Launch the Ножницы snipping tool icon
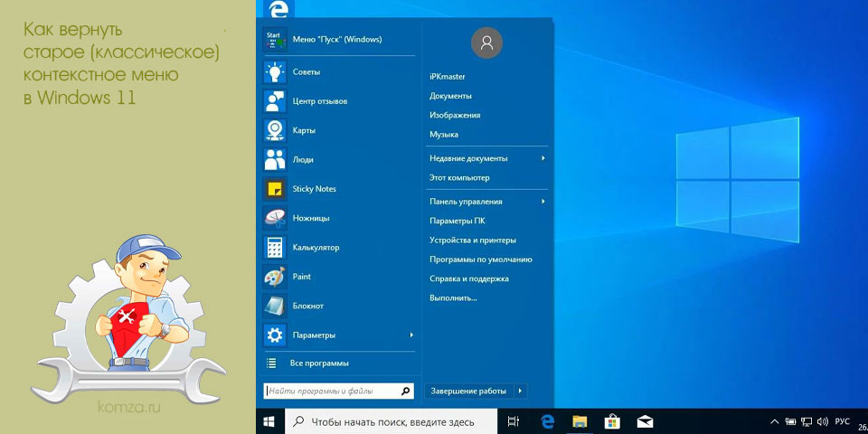868x434 pixels. pos(275,218)
